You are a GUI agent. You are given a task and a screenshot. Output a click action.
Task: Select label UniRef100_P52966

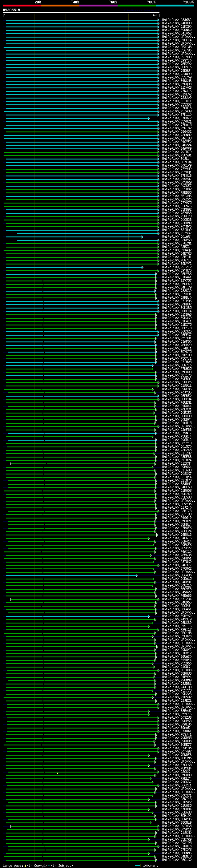click(177, 664)
